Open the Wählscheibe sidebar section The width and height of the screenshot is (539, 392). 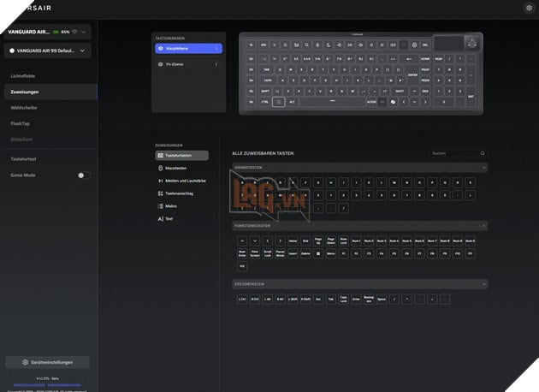[x=24, y=108]
